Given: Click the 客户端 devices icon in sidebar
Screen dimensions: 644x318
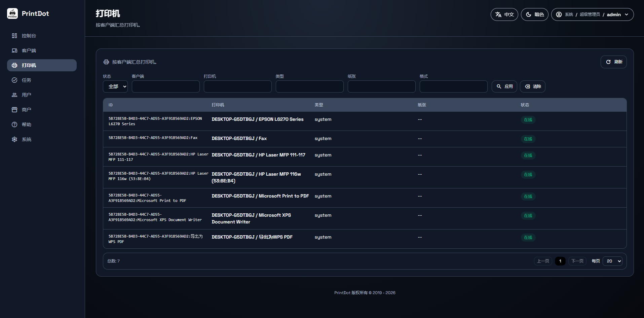Looking at the screenshot, I should (x=14, y=50).
